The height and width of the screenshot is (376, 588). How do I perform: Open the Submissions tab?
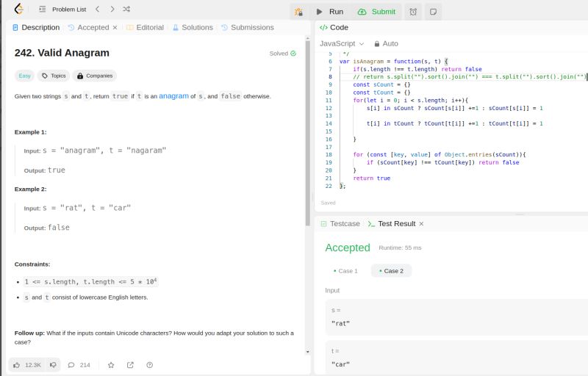(248, 27)
